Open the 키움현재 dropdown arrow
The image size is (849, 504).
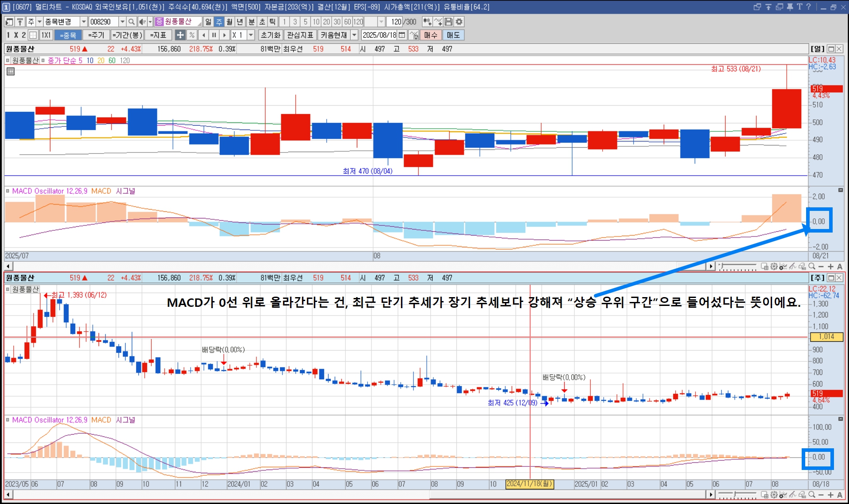tap(354, 35)
